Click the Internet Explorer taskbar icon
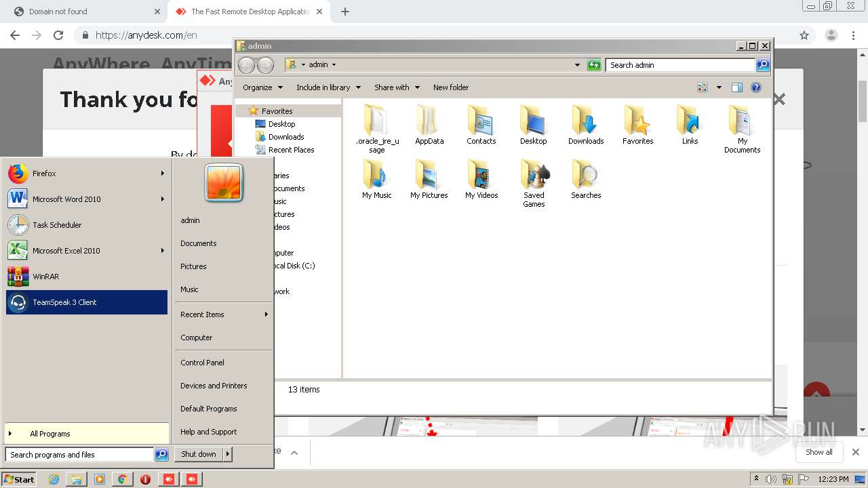Viewport: 868px width, 488px height. pos(54,479)
